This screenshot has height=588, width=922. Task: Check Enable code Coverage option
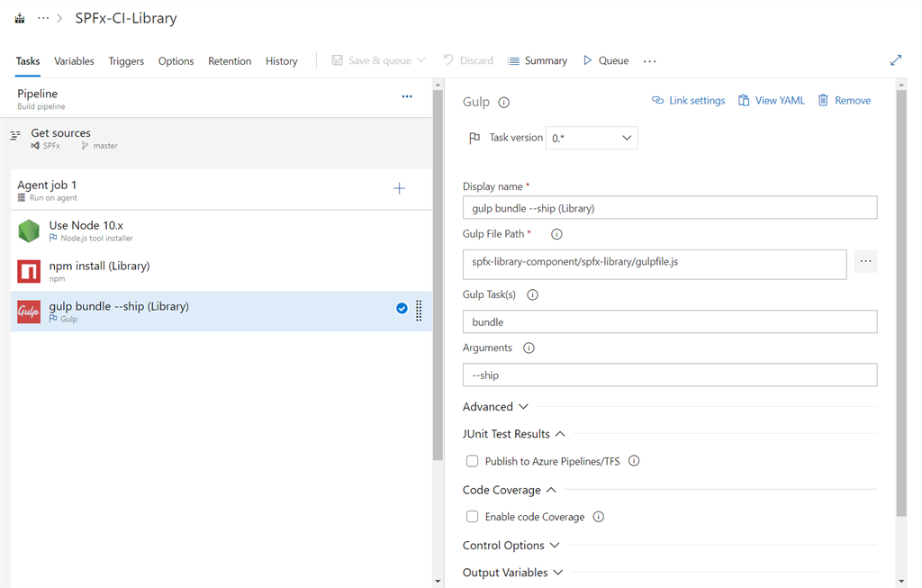click(473, 517)
